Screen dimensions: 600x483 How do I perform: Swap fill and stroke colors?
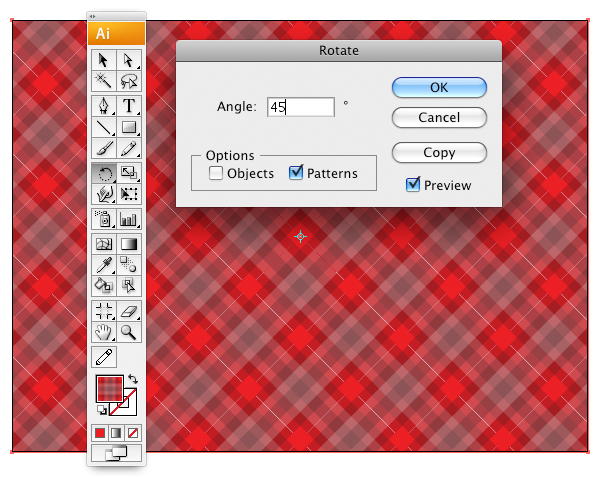133,380
